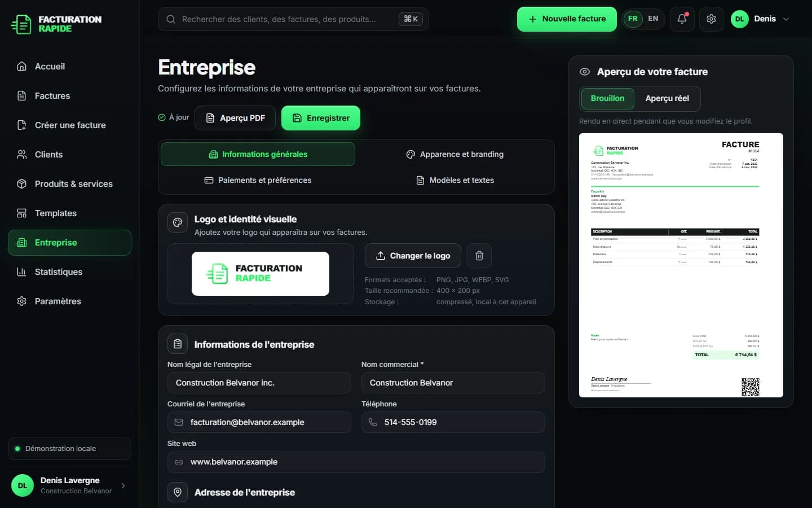Switch language to EN
Screen dimensions: 812x508
653,19
